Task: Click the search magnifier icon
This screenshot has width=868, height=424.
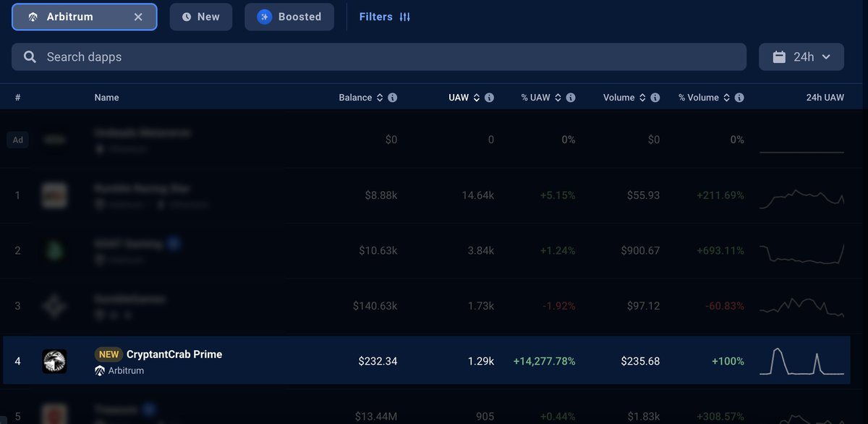Action: (x=29, y=56)
